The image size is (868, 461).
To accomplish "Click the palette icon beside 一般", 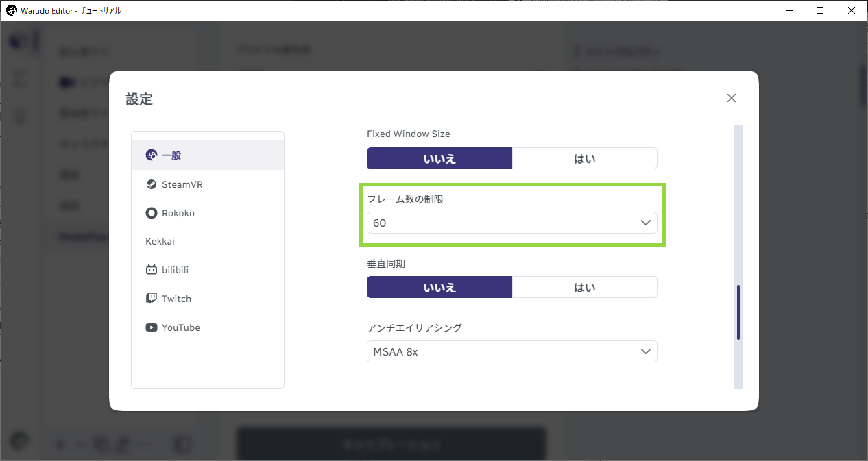I will tap(152, 155).
